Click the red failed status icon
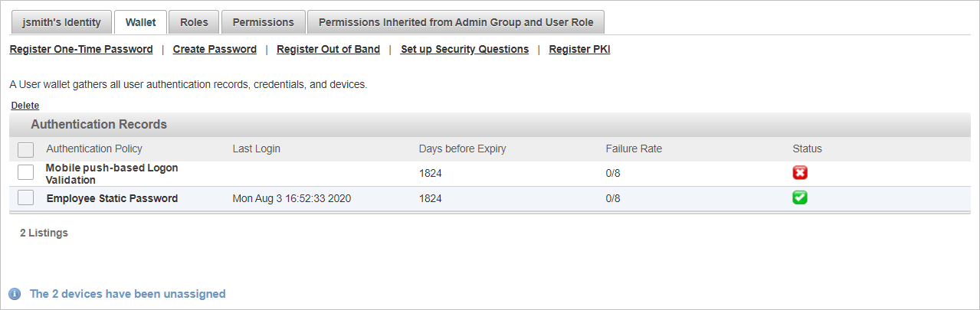 tap(800, 173)
